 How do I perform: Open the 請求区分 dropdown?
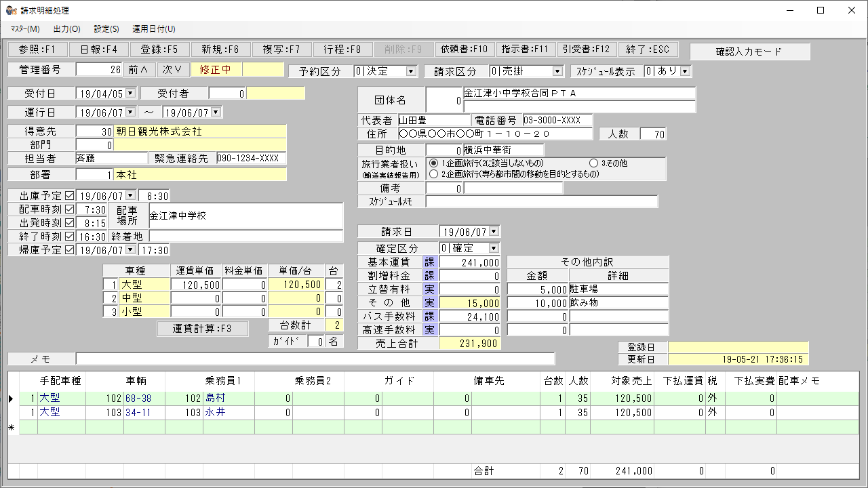point(557,71)
